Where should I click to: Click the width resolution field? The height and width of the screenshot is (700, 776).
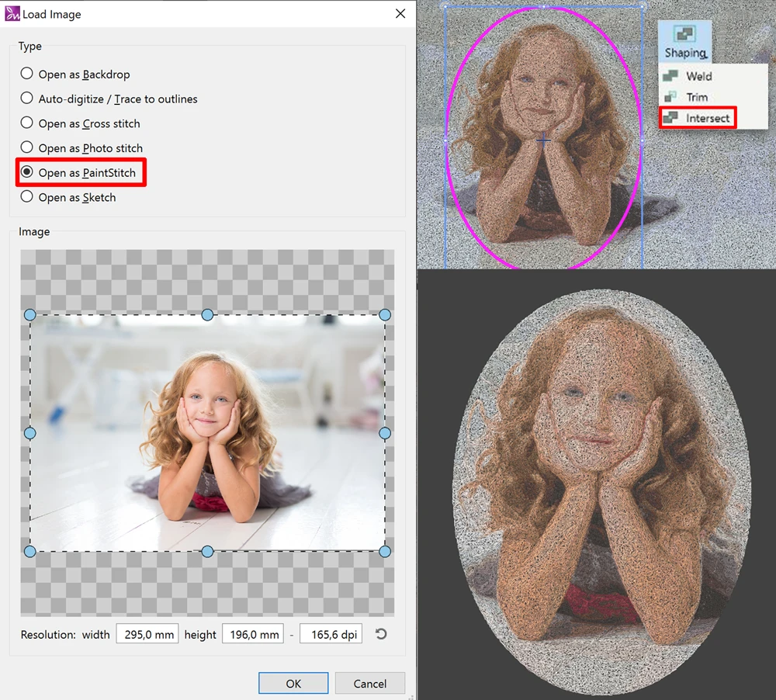[147, 634]
